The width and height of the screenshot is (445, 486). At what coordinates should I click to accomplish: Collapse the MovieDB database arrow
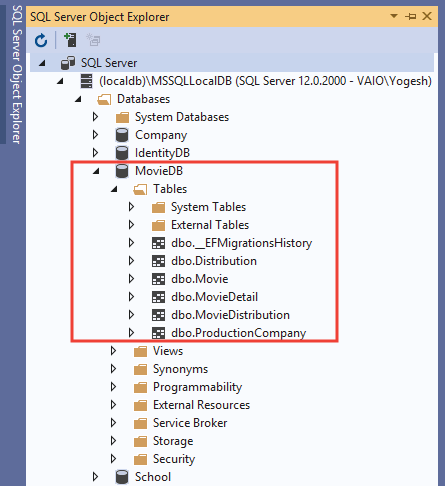click(x=96, y=171)
